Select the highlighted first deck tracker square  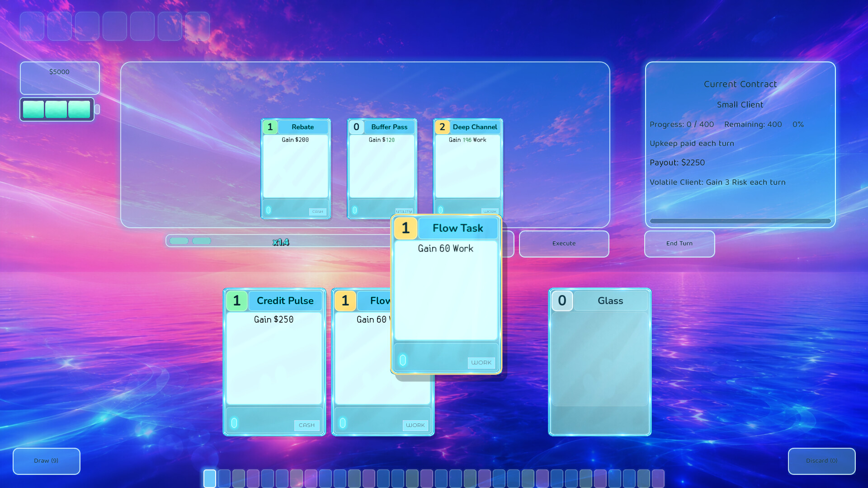[x=210, y=479]
